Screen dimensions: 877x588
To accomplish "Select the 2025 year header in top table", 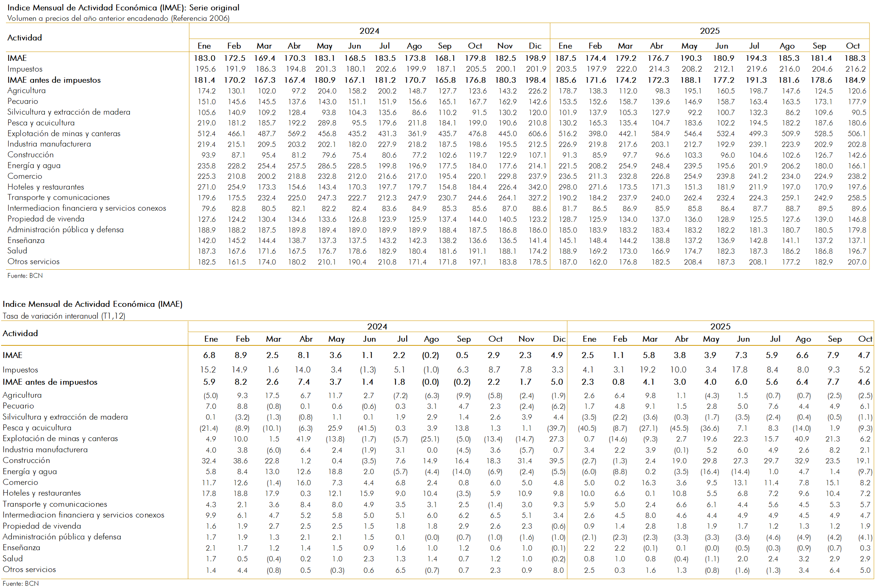I will (x=709, y=31).
